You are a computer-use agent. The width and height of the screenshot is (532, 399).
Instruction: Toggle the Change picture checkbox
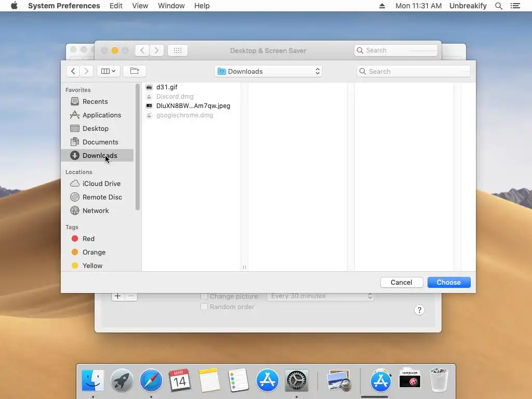click(204, 296)
